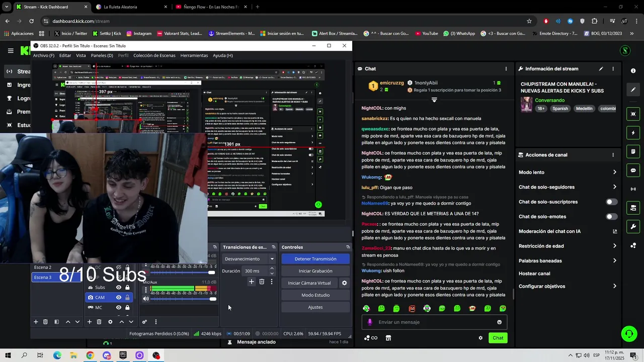The width and height of the screenshot is (644, 362).
Task: Click the pencil tool in the right sidebar
Action: click(633, 89)
